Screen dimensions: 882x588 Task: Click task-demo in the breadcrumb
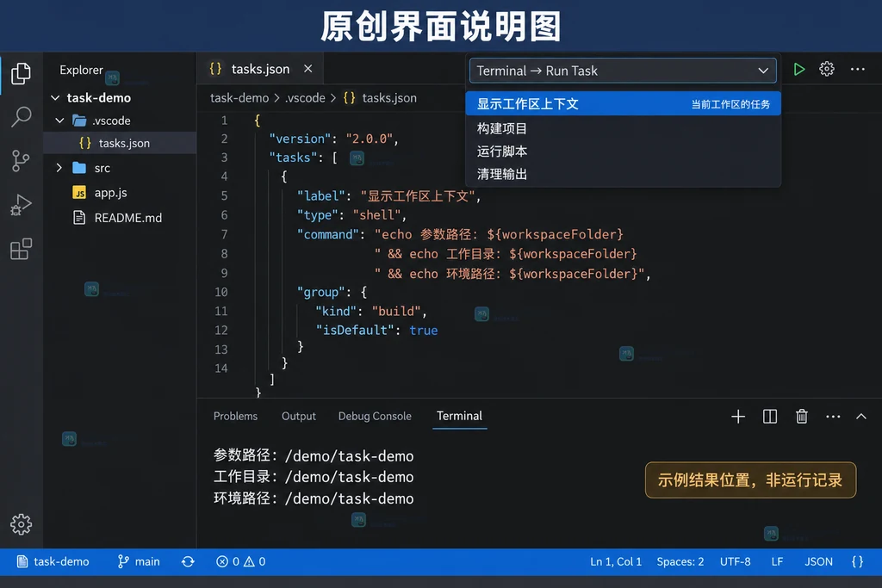(x=239, y=98)
